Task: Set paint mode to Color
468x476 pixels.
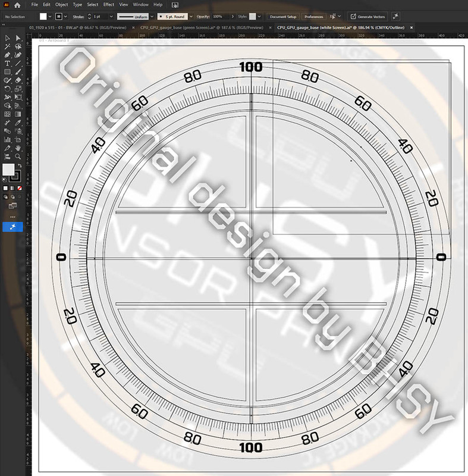Action: 5,188
